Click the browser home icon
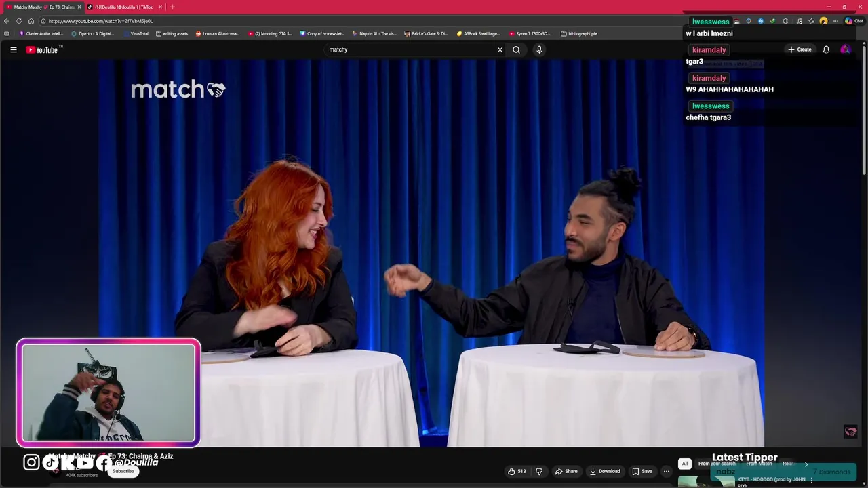The width and height of the screenshot is (868, 488). (x=31, y=21)
